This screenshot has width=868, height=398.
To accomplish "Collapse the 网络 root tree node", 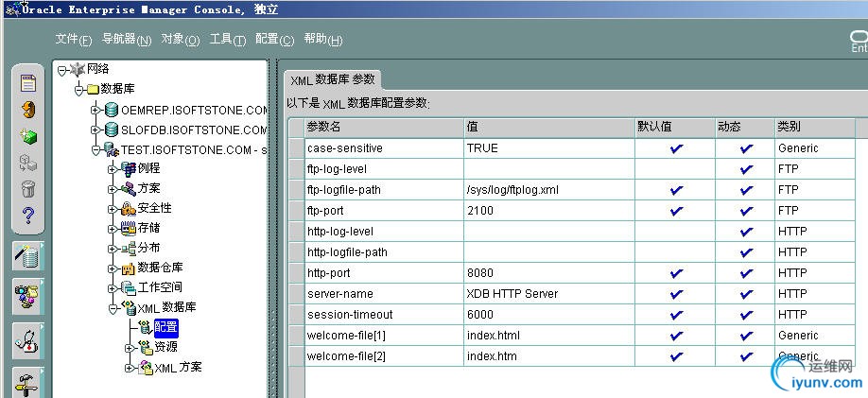I will pyautogui.click(x=62, y=70).
